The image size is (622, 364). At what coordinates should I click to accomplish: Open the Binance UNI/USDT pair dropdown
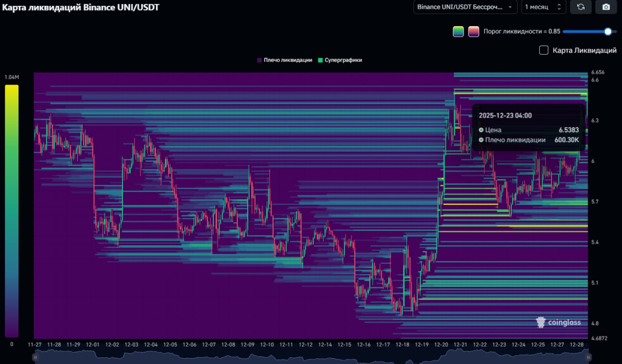pos(465,7)
